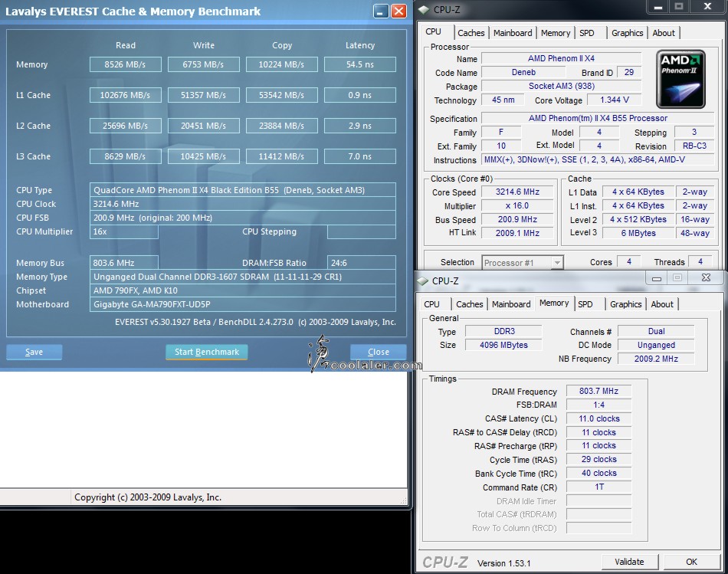Image resolution: width=728 pixels, height=574 pixels.
Task: Click the L3 Cache Copy value 11412 MB/s
Action: (281, 156)
